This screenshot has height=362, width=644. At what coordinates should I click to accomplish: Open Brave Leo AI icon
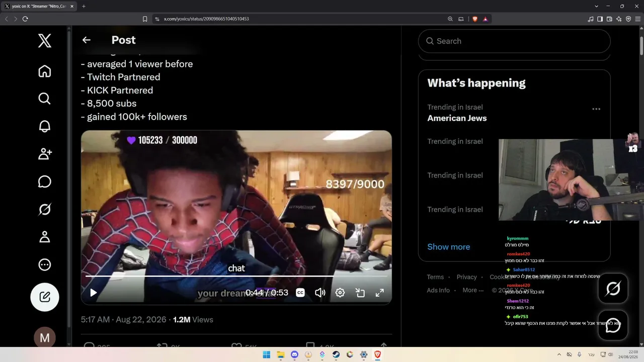click(619, 19)
